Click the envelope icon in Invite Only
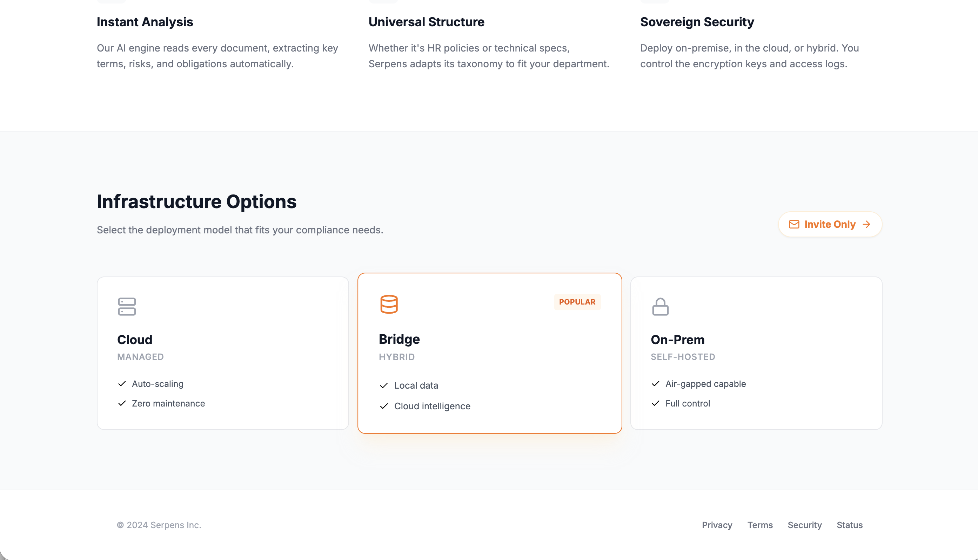This screenshot has height=560, width=978. (795, 224)
